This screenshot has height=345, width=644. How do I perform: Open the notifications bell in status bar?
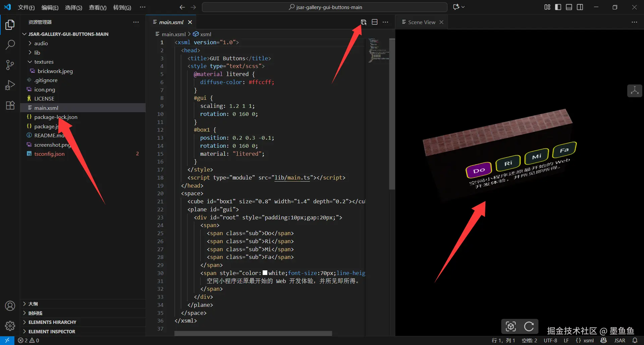click(x=635, y=340)
